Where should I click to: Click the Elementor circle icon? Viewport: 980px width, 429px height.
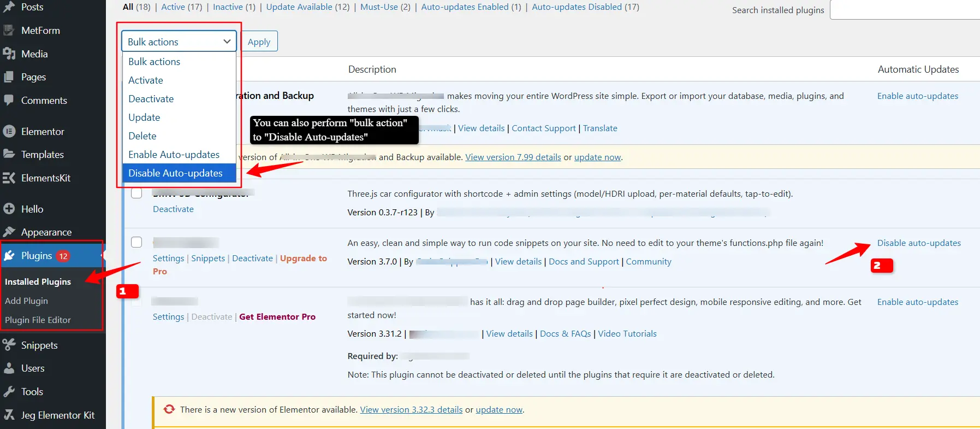[x=9, y=131]
